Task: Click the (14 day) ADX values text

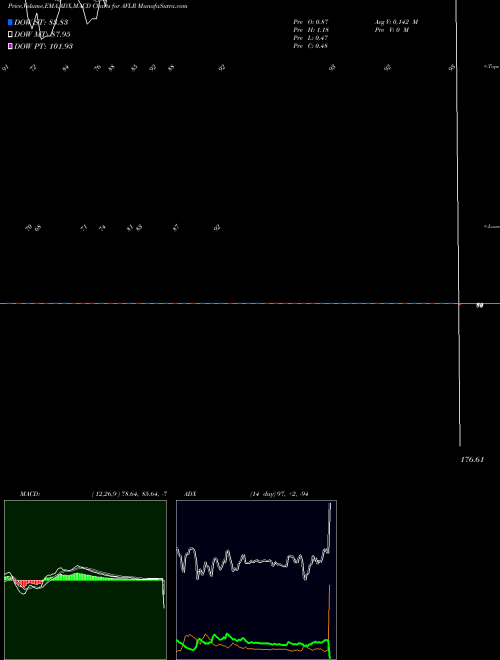Action: click(279, 494)
